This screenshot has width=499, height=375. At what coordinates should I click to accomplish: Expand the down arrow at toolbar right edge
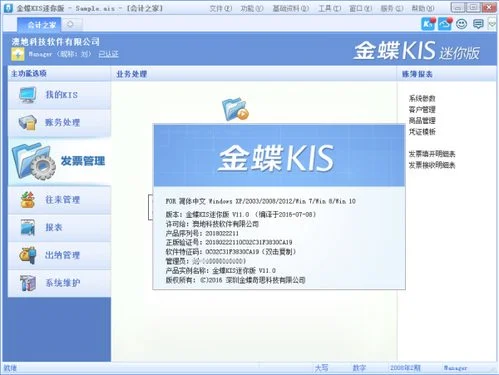pos(492,24)
